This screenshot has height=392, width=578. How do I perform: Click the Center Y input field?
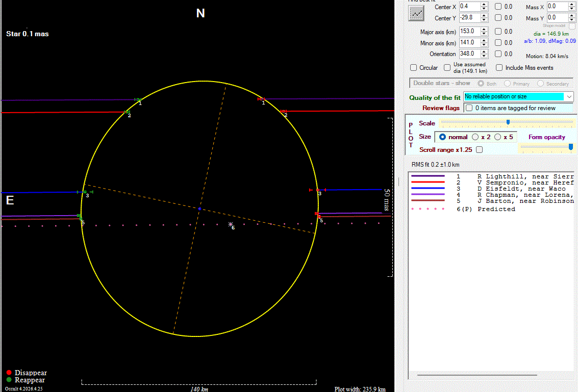coord(470,17)
